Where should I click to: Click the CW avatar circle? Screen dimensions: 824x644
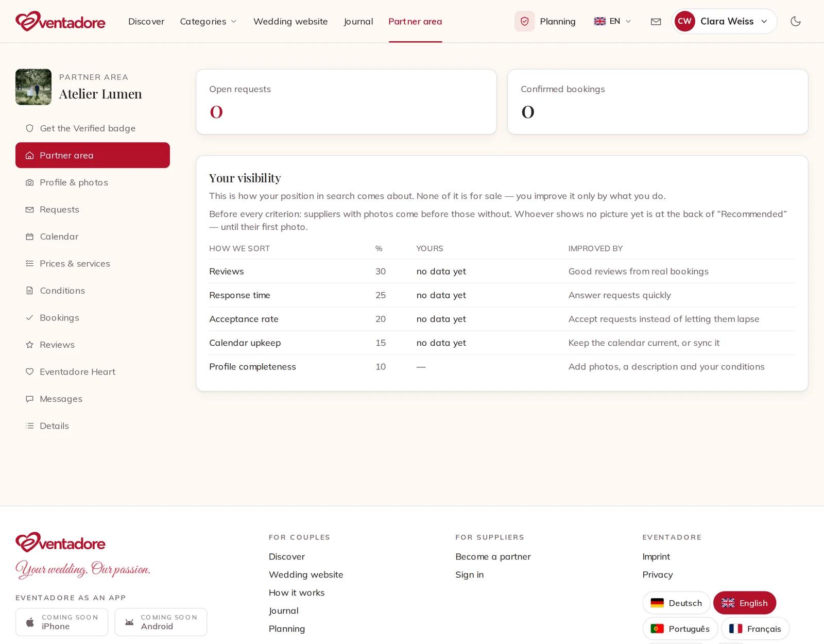(x=684, y=21)
